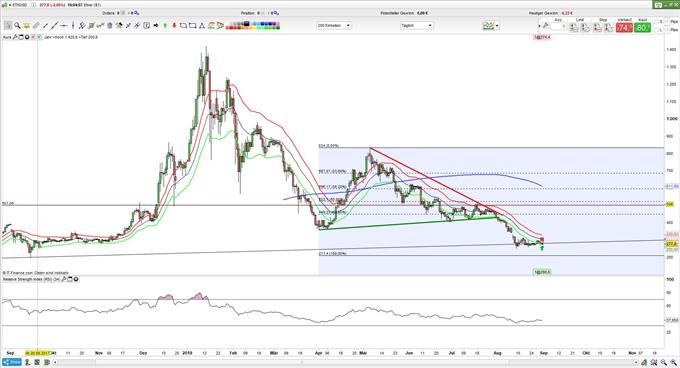This screenshot has width=680, height=368.
Task: Select the rectangle shape tool left of triangle
Action: point(193,26)
